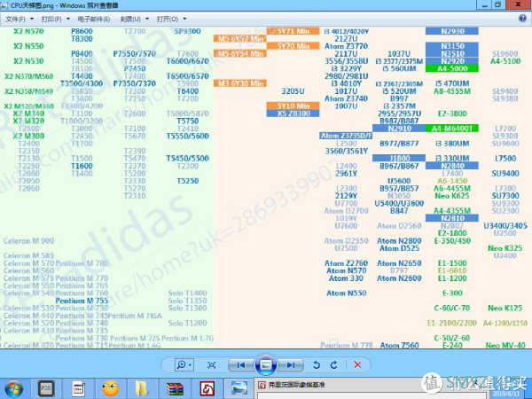Click the Atom Z3770 entry
The height and width of the screenshot is (399, 532).
[346, 46]
